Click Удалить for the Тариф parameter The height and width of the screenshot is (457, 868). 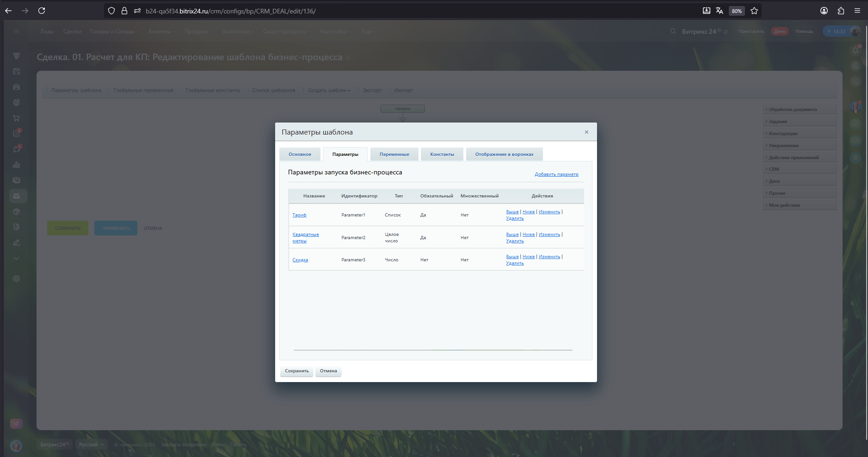click(x=515, y=218)
